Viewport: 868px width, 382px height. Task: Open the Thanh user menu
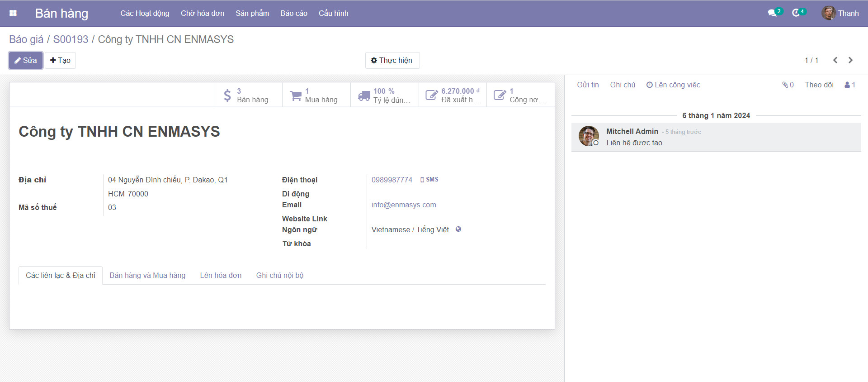[x=840, y=13]
